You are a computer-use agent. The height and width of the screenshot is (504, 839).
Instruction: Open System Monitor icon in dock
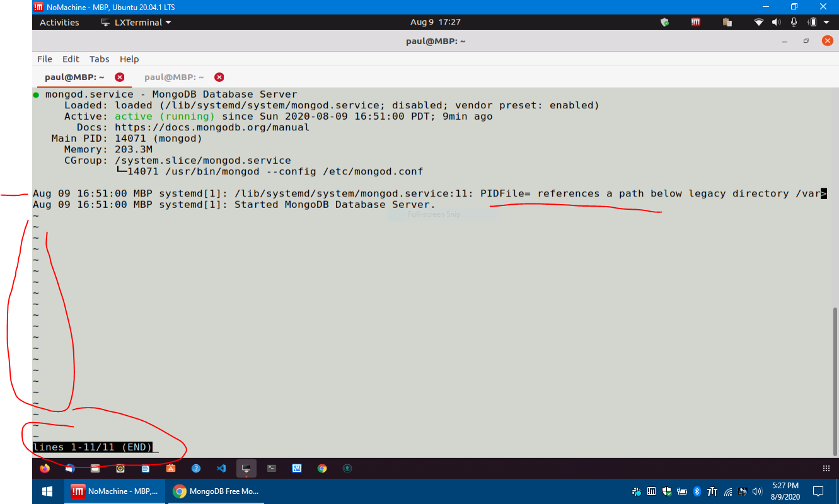click(x=296, y=469)
